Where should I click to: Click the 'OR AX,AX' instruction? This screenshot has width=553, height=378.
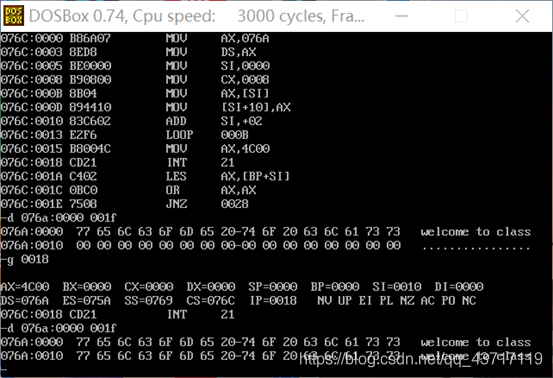tap(211, 190)
